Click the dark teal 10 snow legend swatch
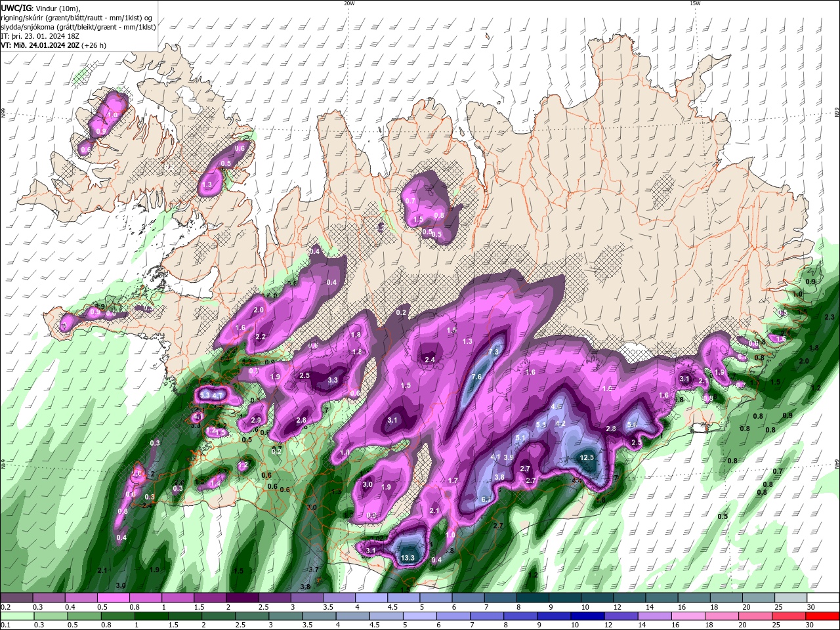840x630 pixels. click(x=597, y=598)
